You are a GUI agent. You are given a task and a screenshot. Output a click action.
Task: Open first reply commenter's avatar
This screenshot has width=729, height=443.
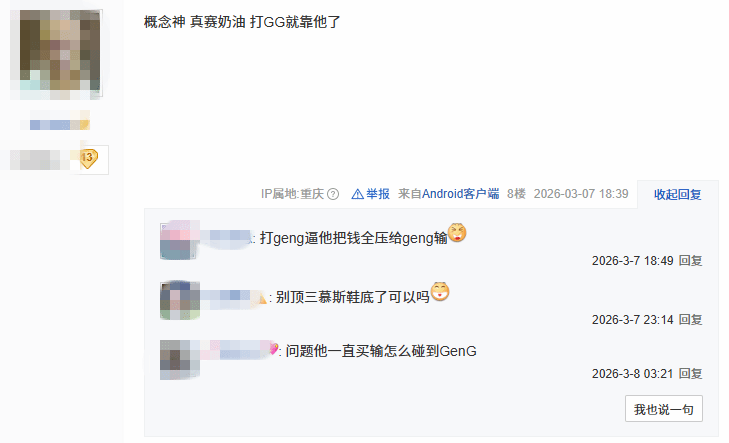[179, 240]
